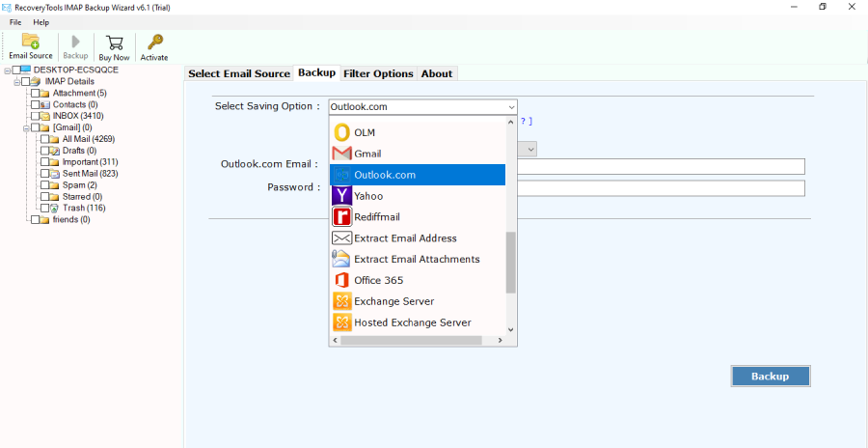Tick the INBOX (3410) folder checkbox
Viewport: 868px width, 448px height.
pos(36,116)
